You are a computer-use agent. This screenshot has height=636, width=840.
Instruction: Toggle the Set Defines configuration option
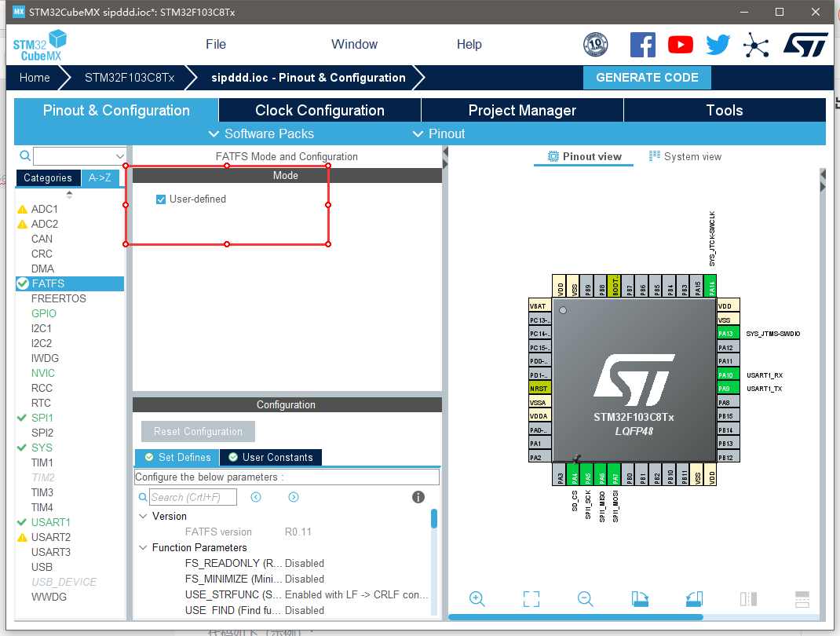[176, 457]
